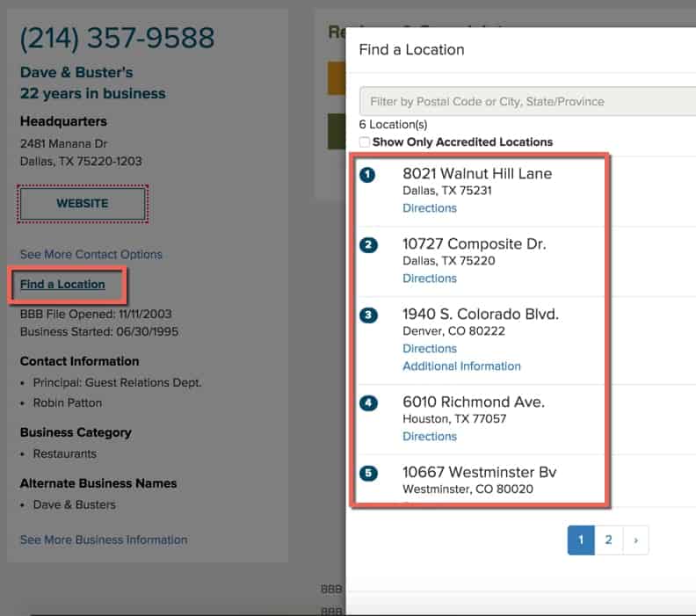This screenshot has width=696, height=616.
Task: Click the Find a Location dialog title
Action: pyautogui.click(x=411, y=50)
